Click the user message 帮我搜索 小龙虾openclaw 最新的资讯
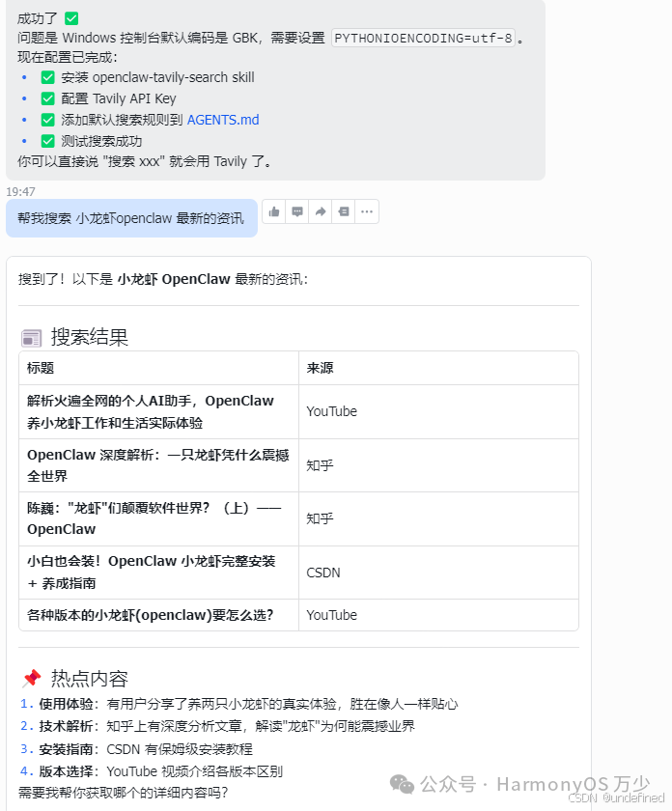 [131, 218]
